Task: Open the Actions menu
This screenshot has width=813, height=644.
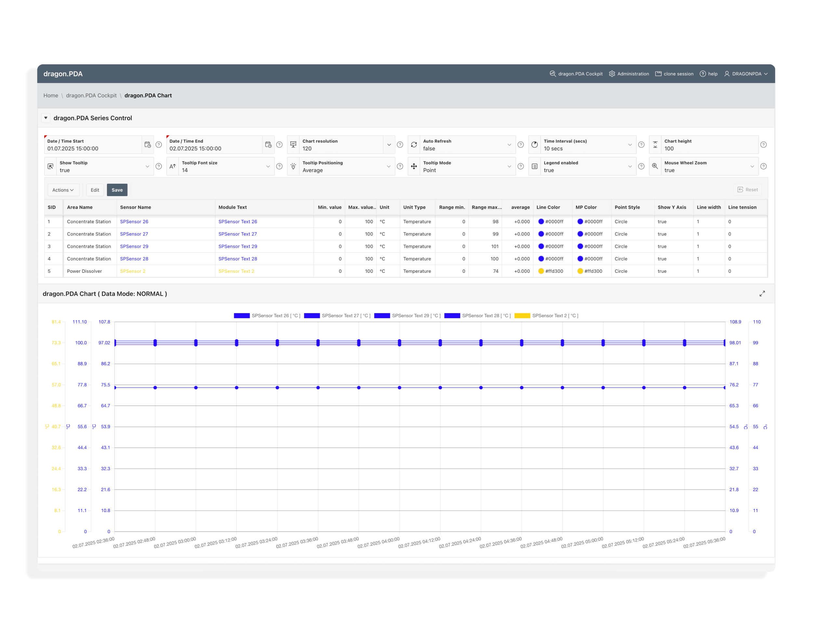Action: click(63, 190)
